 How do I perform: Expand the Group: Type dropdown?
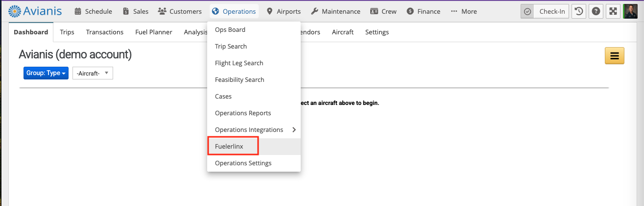click(46, 73)
